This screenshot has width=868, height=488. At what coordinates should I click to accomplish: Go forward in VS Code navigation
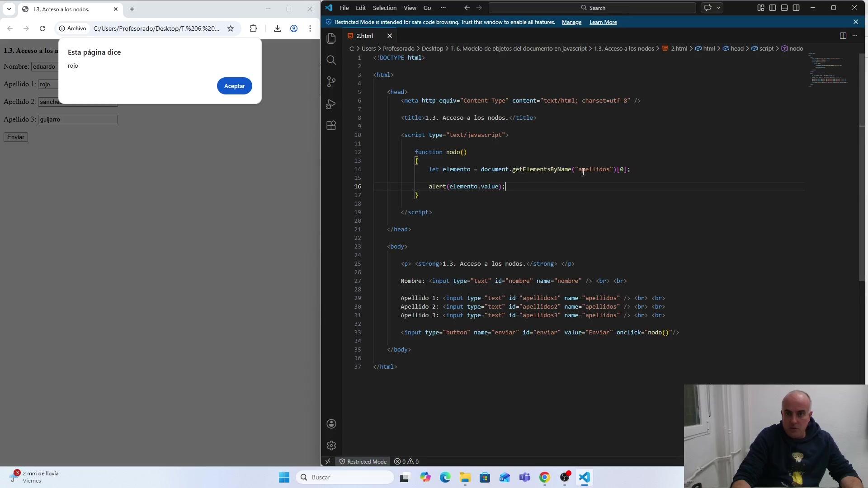(479, 8)
